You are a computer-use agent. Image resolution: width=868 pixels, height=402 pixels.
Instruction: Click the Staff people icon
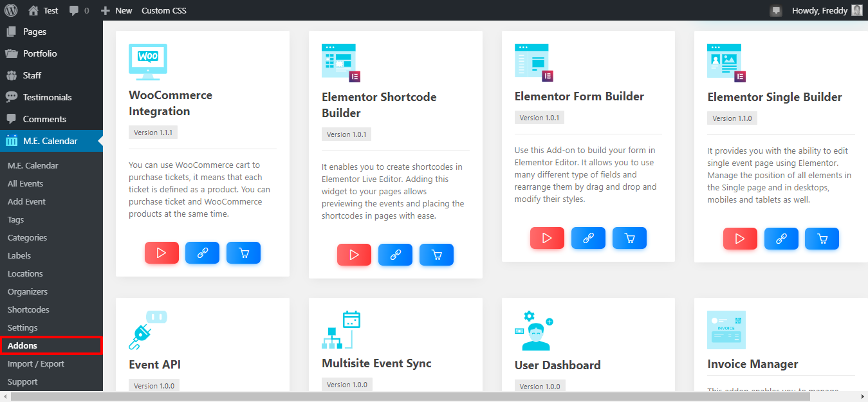point(12,75)
